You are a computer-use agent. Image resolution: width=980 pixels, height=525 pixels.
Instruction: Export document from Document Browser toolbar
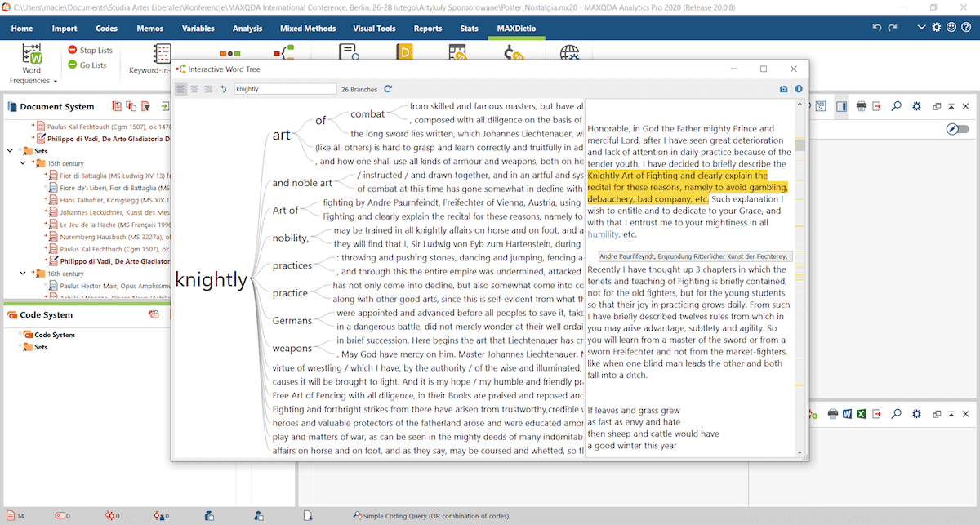(877, 106)
